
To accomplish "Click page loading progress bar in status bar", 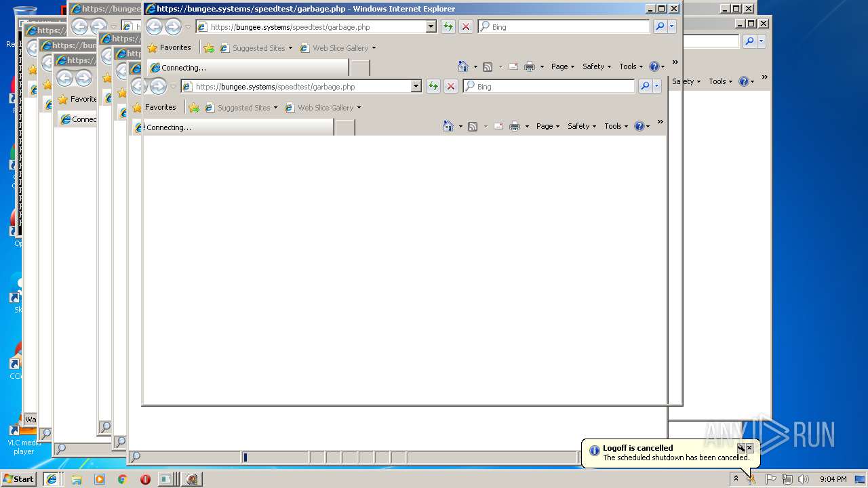I will [275, 457].
